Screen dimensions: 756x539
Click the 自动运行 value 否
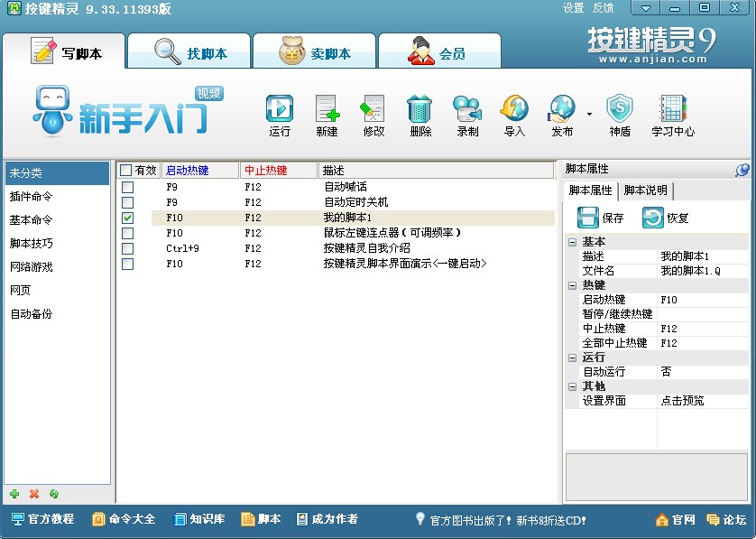coord(703,372)
